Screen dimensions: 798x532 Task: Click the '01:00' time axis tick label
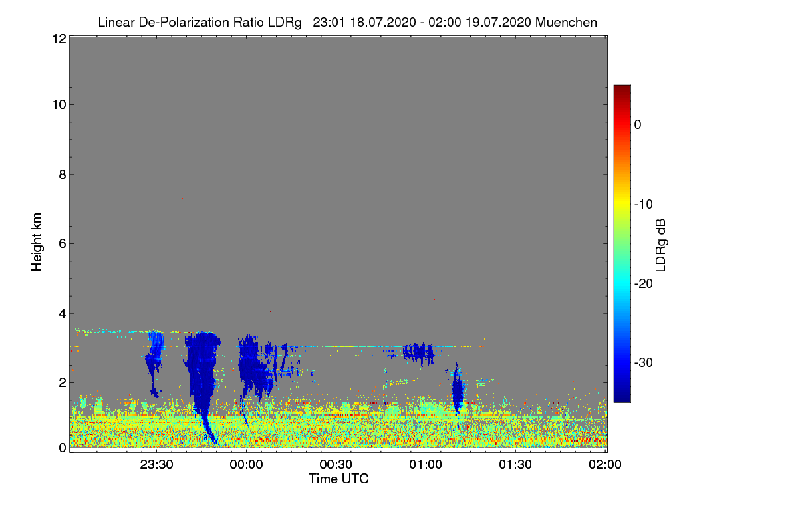tap(426, 464)
